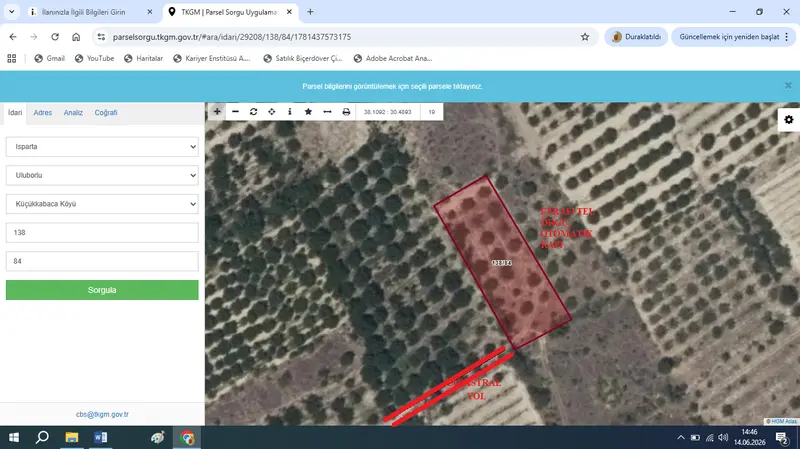Switch to the Analiz tab
This screenshot has width=800, height=449.
[x=73, y=112]
